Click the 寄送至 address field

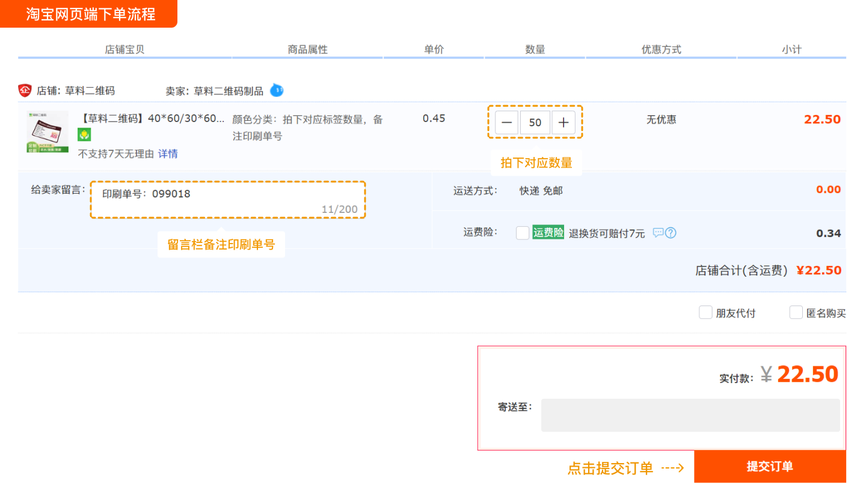(x=690, y=415)
